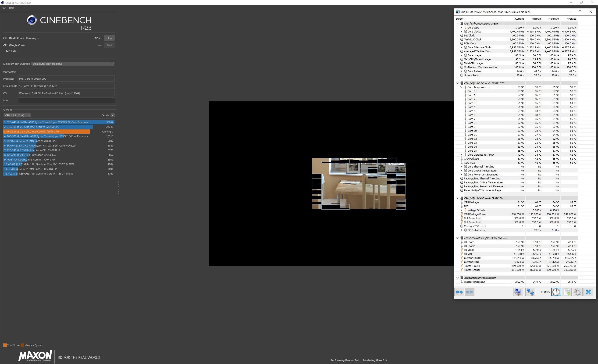Viewport: 598px width, 364px height.
Task: Click the render preview image
Action: (359, 184)
